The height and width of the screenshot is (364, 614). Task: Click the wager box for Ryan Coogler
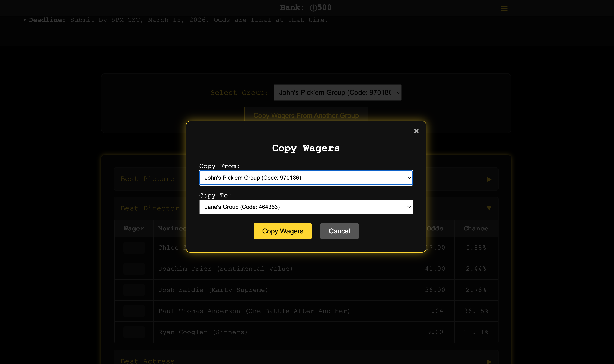coord(134,332)
